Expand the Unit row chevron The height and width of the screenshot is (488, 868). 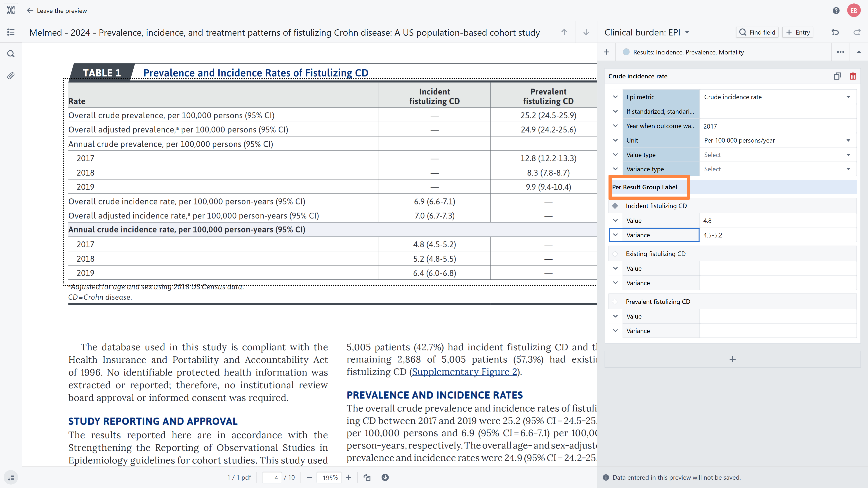coord(615,141)
